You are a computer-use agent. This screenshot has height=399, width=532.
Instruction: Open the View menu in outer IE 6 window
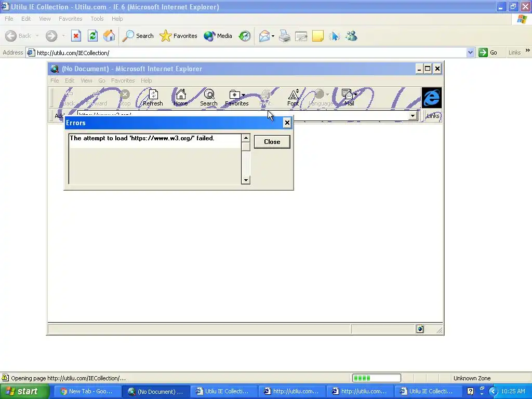tap(45, 19)
